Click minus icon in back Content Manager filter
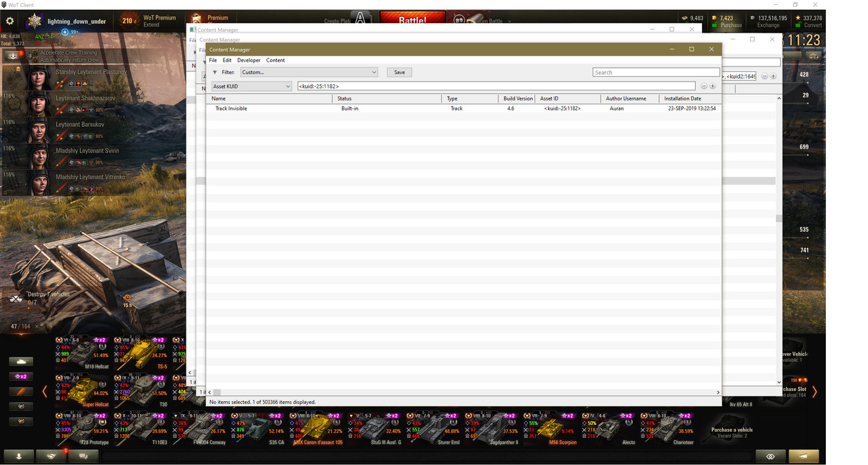The image size is (868, 465). (764, 76)
